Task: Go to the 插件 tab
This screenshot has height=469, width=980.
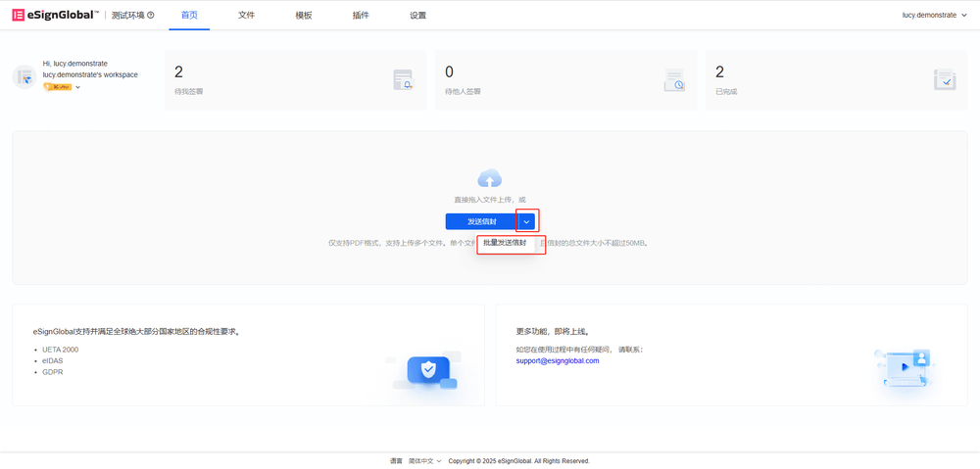Action: coord(360,16)
